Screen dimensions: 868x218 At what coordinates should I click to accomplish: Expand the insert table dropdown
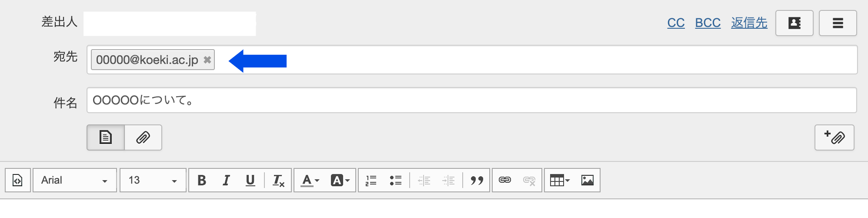560,180
